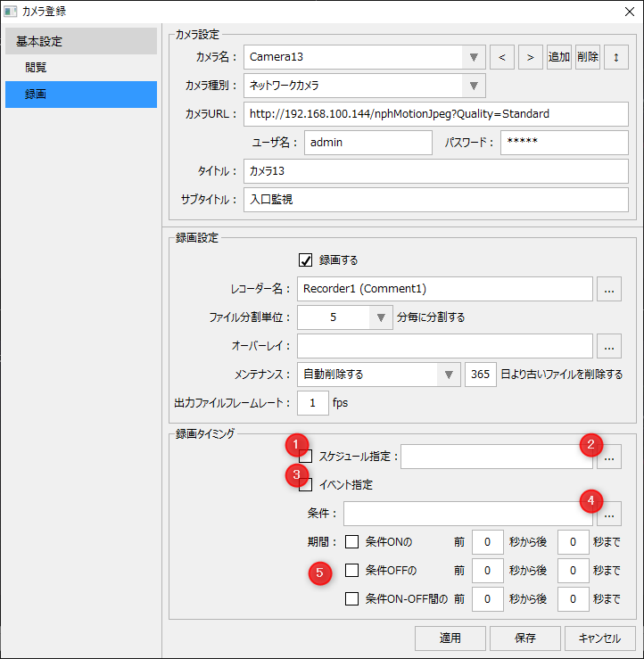
Task: Click the next camera '>' button
Action: (x=531, y=57)
